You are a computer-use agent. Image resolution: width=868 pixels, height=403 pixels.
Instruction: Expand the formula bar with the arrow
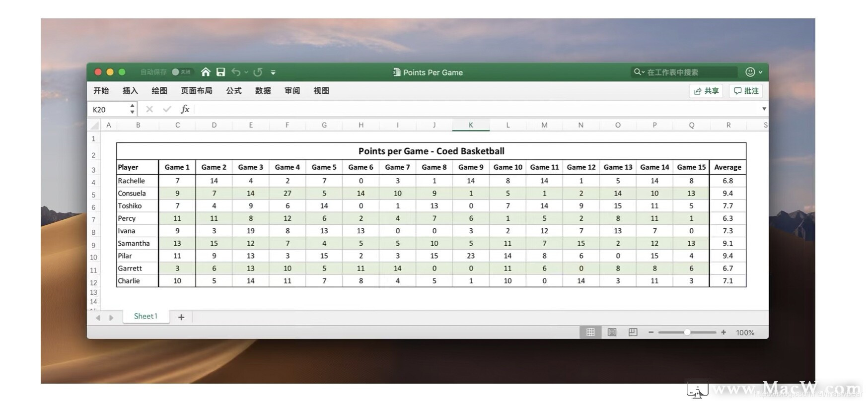coord(764,109)
